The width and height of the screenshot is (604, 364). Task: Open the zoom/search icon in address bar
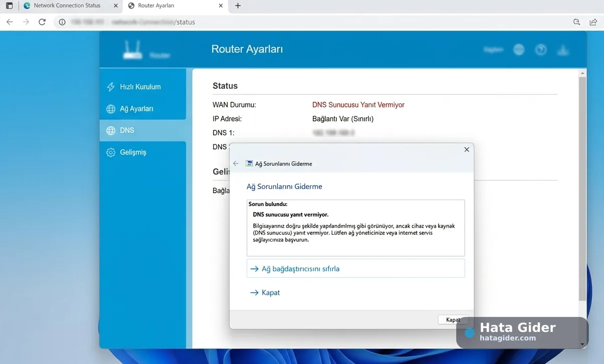[576, 22]
